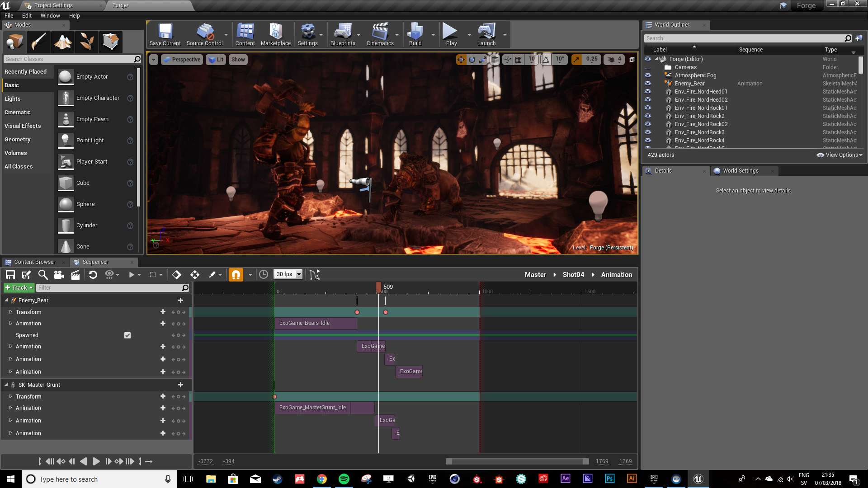Select the Paint mode brush icon
The width and height of the screenshot is (868, 488).
pos(39,42)
